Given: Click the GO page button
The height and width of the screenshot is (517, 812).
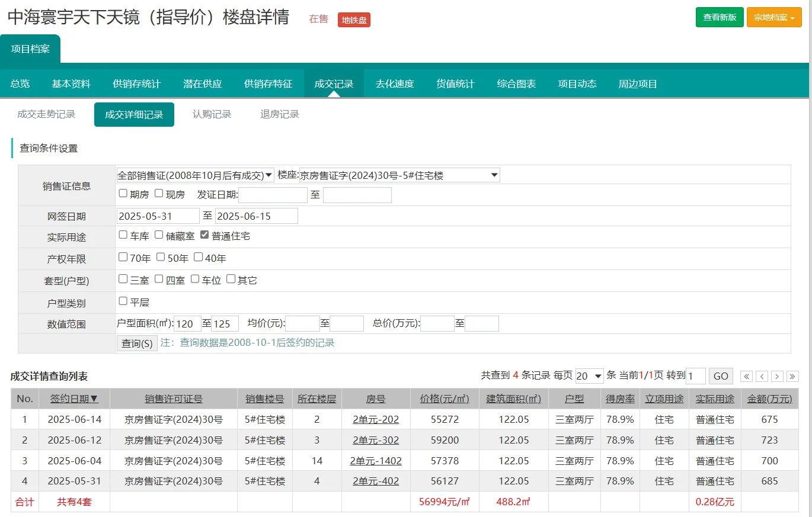Looking at the screenshot, I should pyautogui.click(x=721, y=376).
